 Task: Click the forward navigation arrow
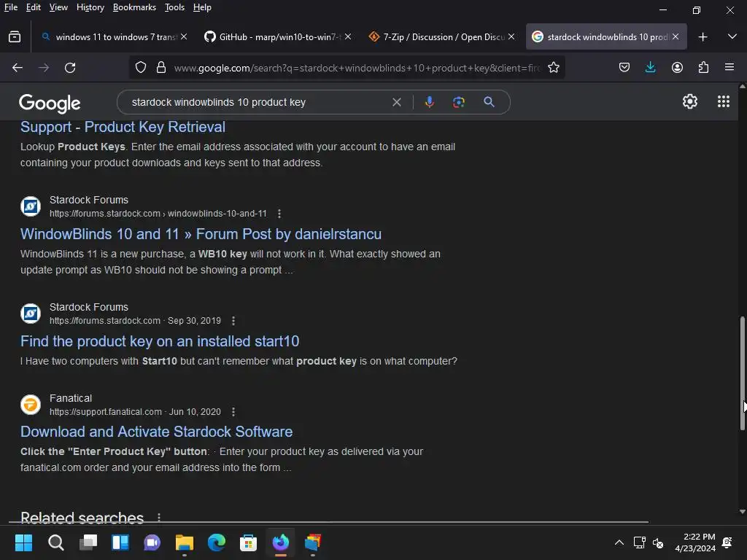click(x=44, y=68)
